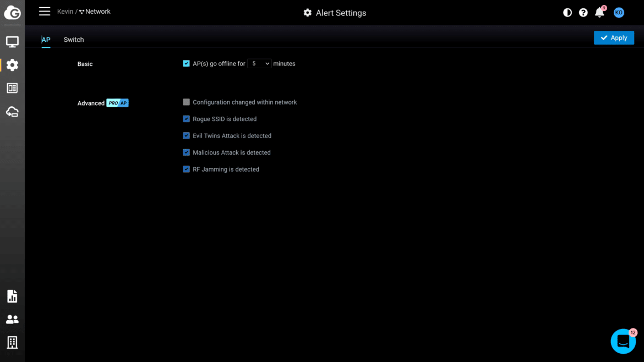Open the offline minutes dropdown showing 5
Image resolution: width=644 pixels, height=362 pixels.
pos(259,64)
